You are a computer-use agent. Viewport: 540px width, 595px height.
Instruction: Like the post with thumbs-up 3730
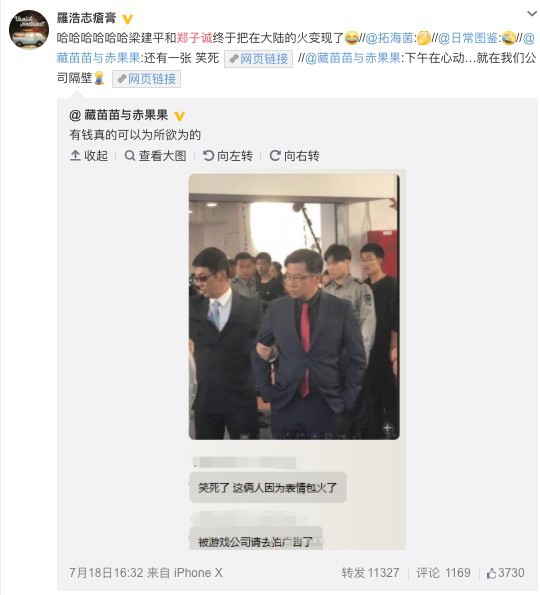505,573
